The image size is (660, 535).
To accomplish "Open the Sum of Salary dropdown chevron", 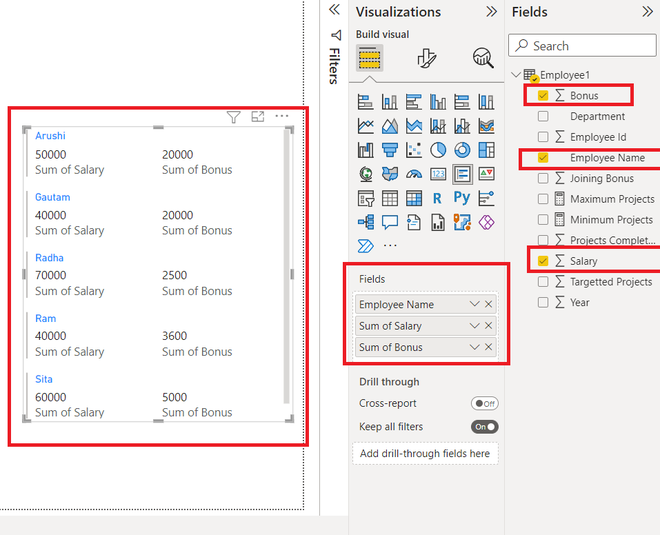I will (x=474, y=325).
